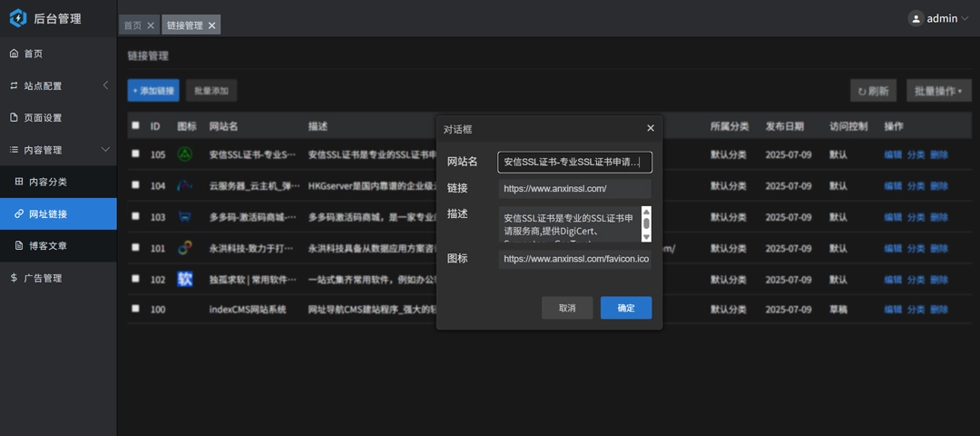This screenshot has width=980, height=436.
Task: Click the 后台管理 logo icon
Action: point(18,18)
